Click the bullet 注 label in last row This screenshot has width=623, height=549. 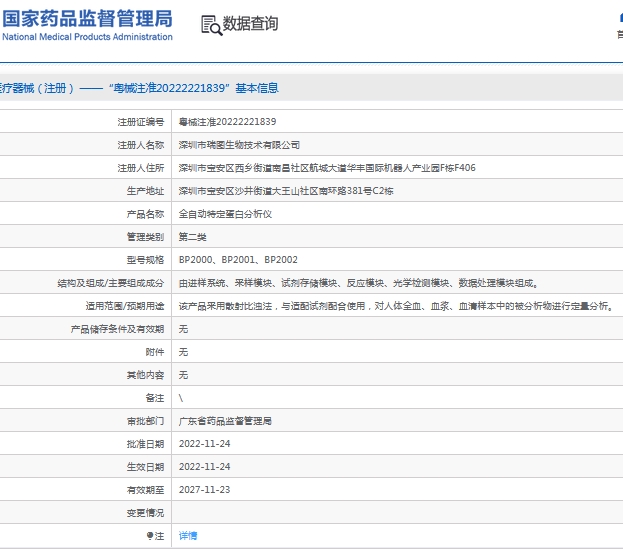coord(155,536)
